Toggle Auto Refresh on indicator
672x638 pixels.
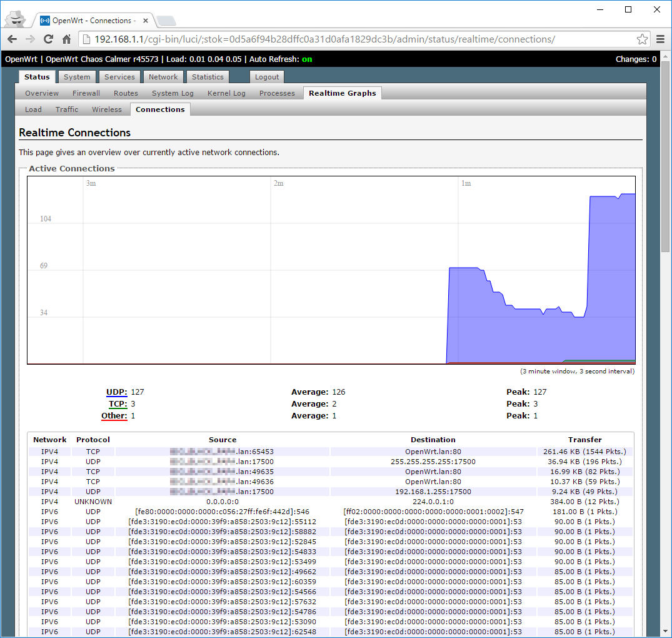[x=306, y=59]
